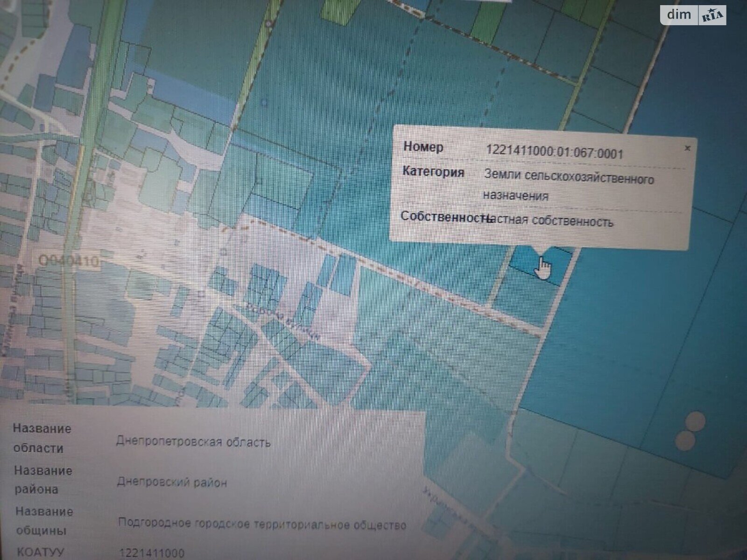The image size is (747, 560).
Task: Click the 'Название района' label
Action: coord(42,480)
